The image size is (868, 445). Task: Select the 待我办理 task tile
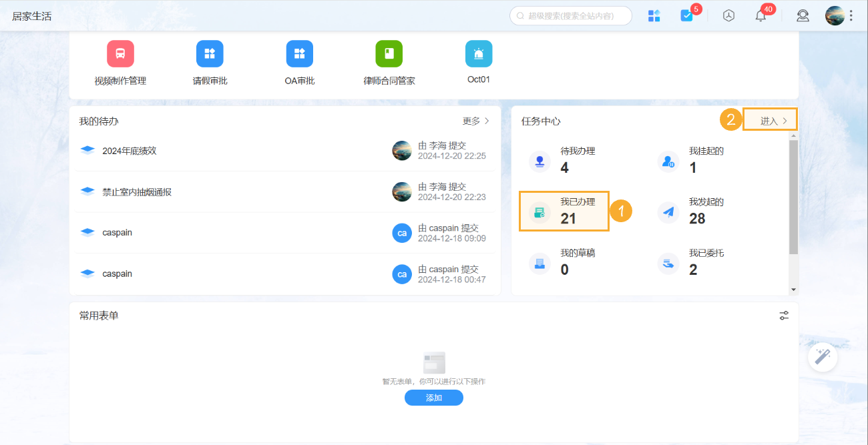(x=564, y=159)
